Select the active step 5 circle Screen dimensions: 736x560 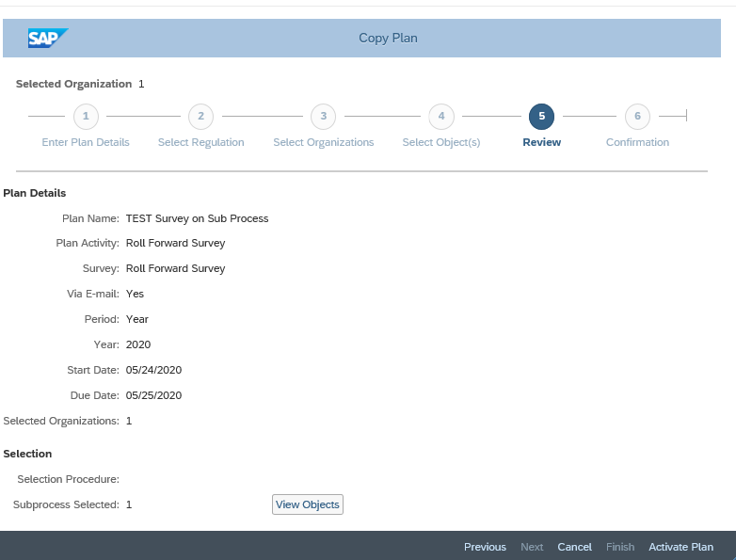[x=542, y=116]
